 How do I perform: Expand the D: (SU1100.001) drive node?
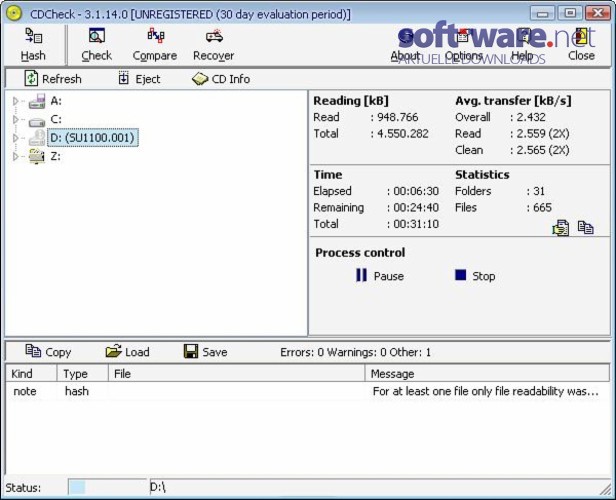pyautogui.click(x=15, y=138)
